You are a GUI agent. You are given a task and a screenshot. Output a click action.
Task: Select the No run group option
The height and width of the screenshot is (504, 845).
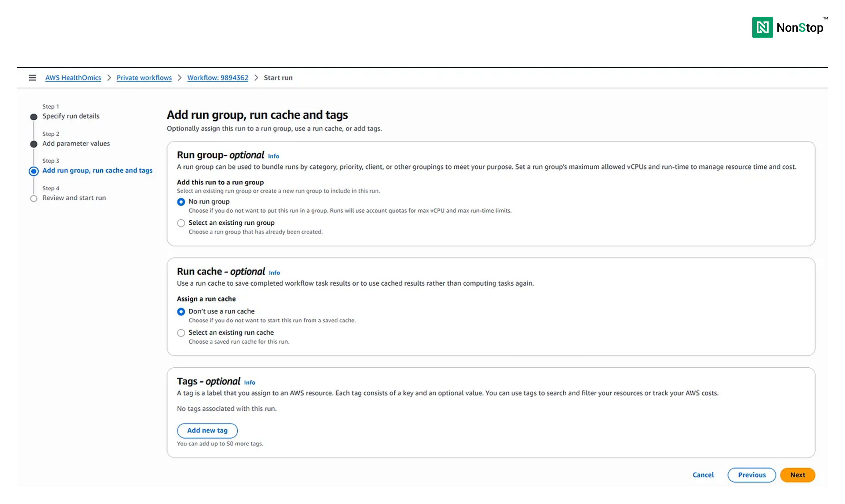coord(181,202)
